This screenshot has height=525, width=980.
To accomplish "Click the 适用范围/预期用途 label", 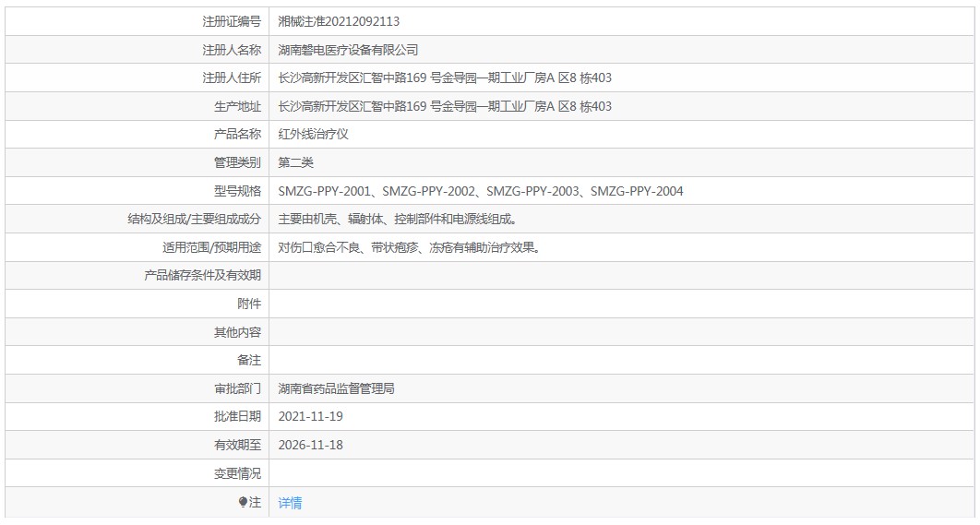I will tap(212, 247).
